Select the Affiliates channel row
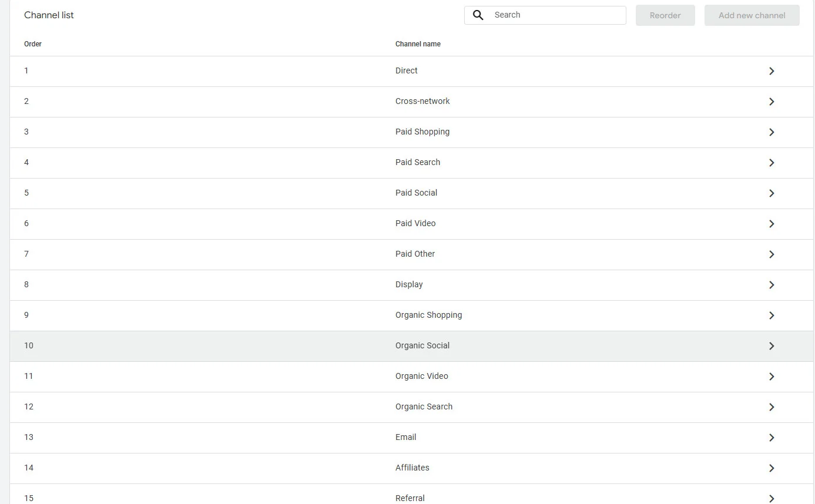The height and width of the screenshot is (504, 815). [x=411, y=468]
